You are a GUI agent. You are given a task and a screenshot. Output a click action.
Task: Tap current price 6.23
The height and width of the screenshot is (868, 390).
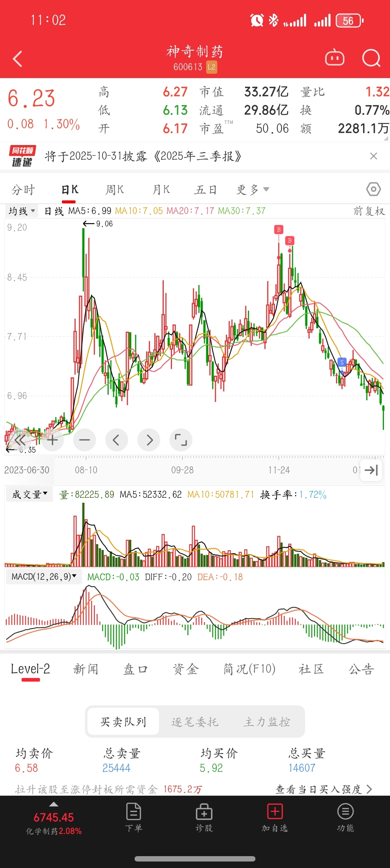pos(32,98)
